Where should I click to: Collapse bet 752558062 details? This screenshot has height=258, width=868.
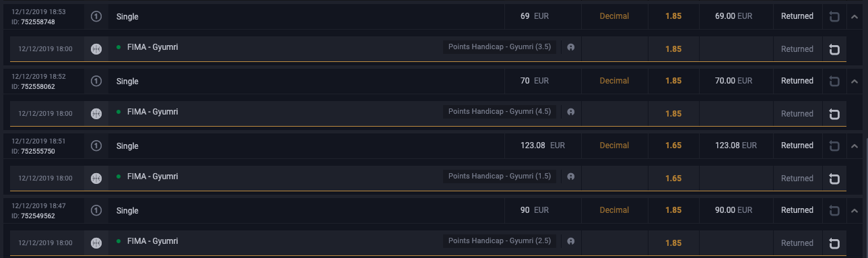(855, 82)
